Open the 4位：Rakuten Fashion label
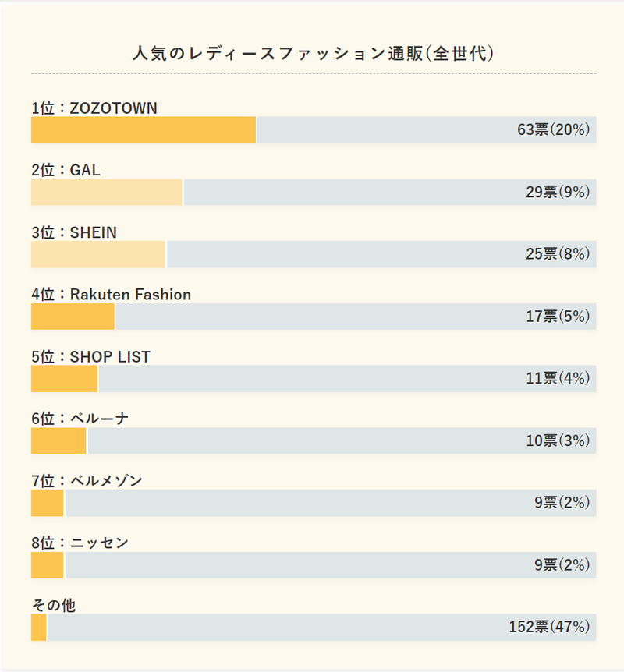The height and width of the screenshot is (672, 624). [x=112, y=295]
